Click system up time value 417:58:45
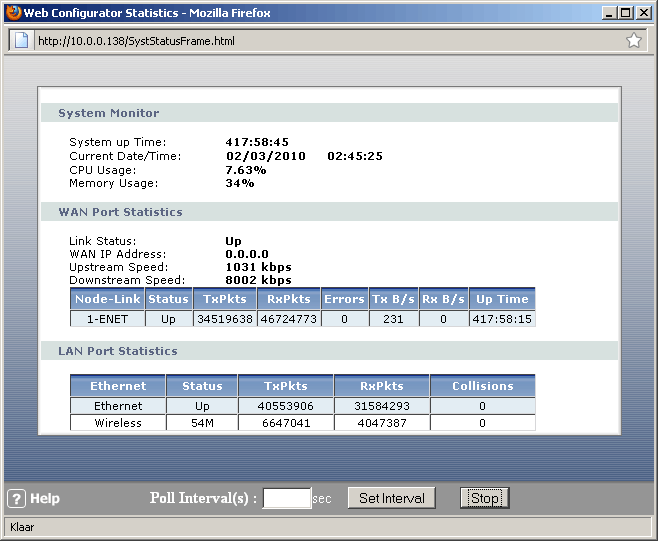Screen dimensions: 658x541 (x=257, y=142)
